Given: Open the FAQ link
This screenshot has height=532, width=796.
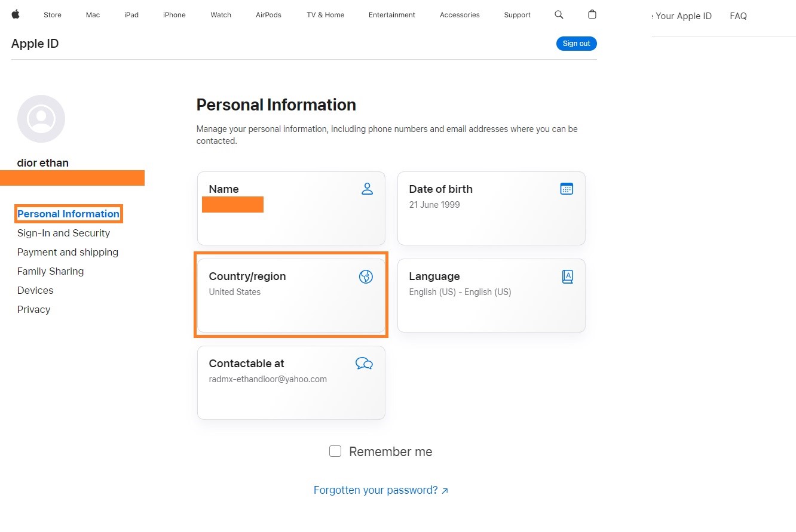Looking at the screenshot, I should coord(738,16).
